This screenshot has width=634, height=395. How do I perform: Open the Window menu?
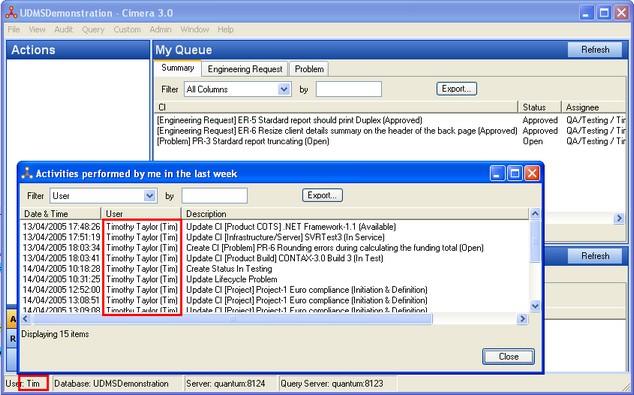click(x=194, y=30)
